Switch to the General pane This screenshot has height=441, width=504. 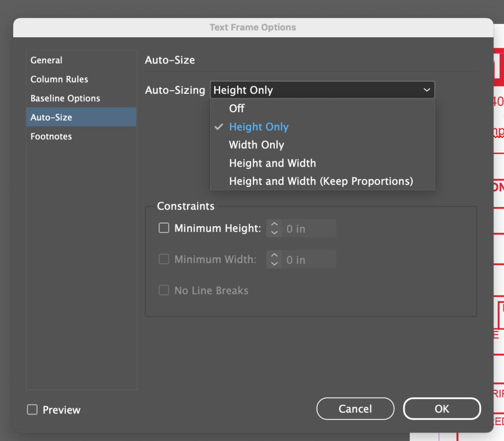[x=46, y=60]
